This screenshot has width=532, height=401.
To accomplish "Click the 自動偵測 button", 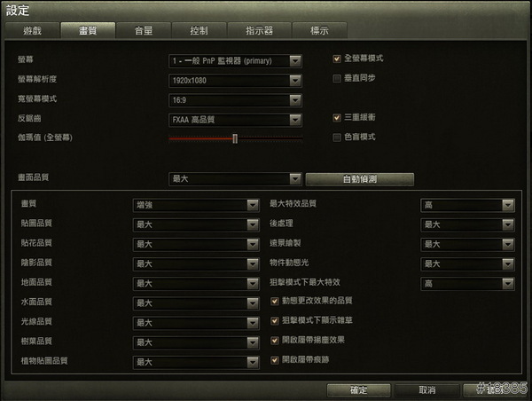I will [360, 179].
